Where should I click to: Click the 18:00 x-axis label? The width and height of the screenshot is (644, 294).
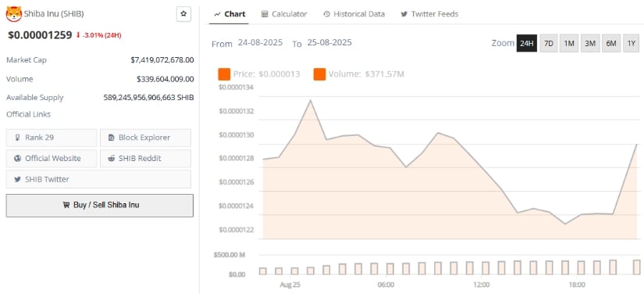click(577, 285)
